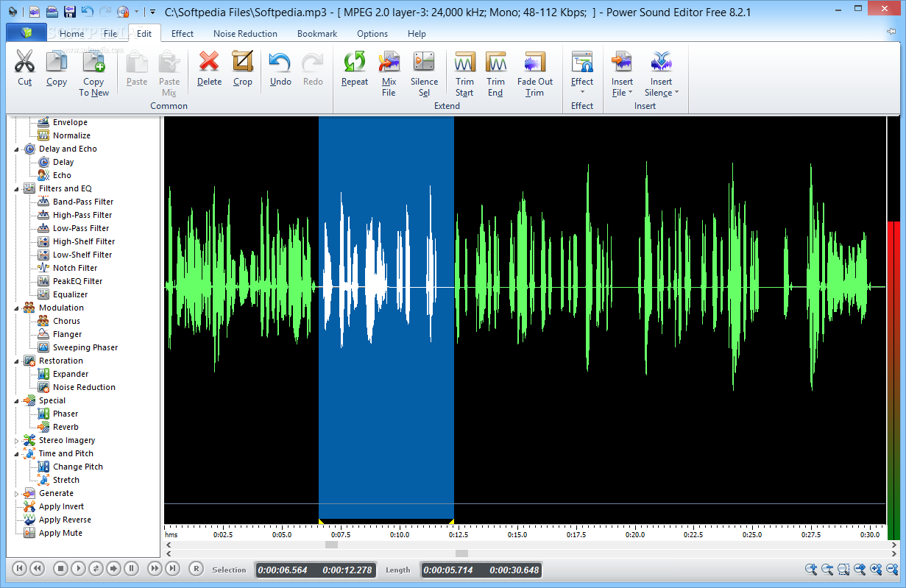Collapse the Filters and EQ group
Image resolution: width=906 pixels, height=588 pixels.
tap(17, 188)
